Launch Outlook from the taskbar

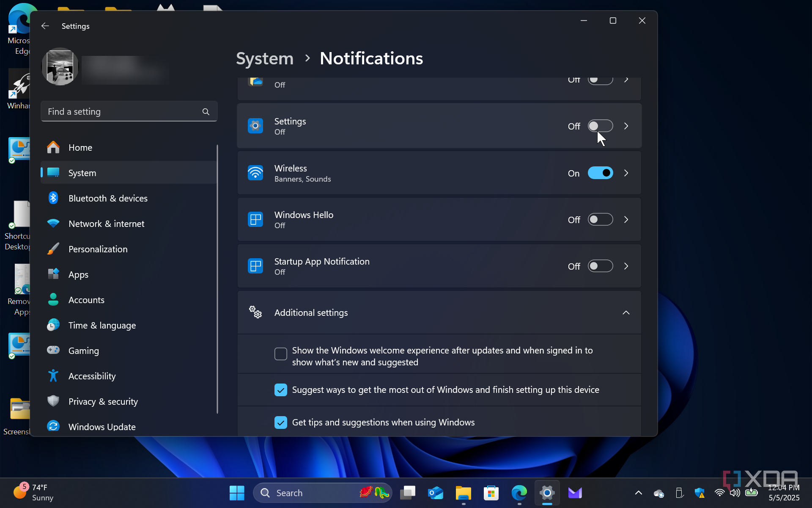pos(436,493)
